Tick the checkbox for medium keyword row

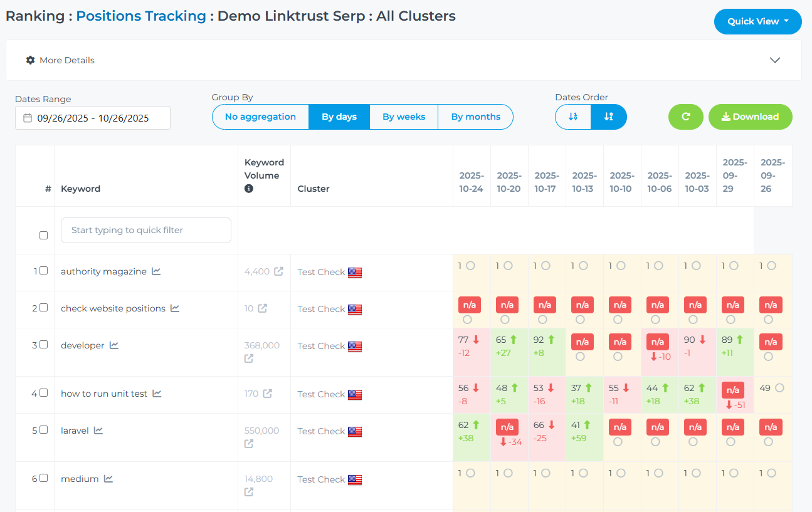click(x=44, y=478)
